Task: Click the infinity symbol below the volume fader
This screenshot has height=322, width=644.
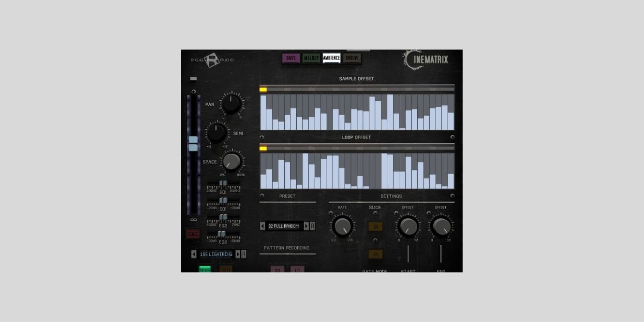Action: [x=194, y=219]
